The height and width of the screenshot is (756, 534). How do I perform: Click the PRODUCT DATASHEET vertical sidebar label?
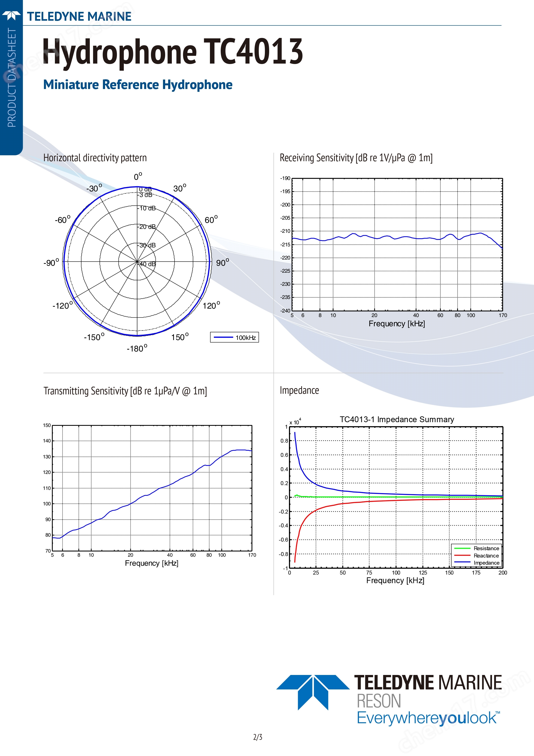click(12, 78)
